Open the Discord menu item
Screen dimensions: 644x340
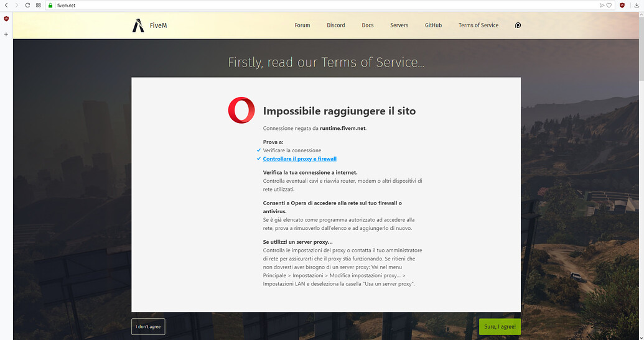(x=336, y=25)
